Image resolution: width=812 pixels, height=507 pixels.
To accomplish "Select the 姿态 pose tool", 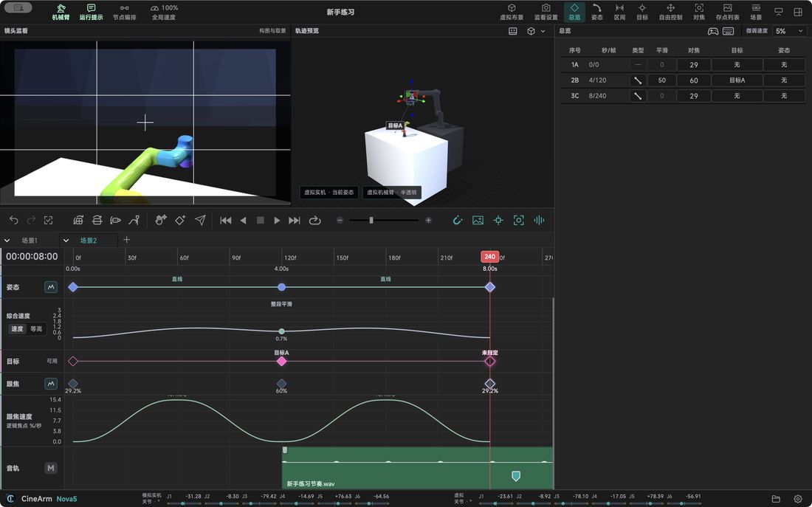I will [597, 12].
